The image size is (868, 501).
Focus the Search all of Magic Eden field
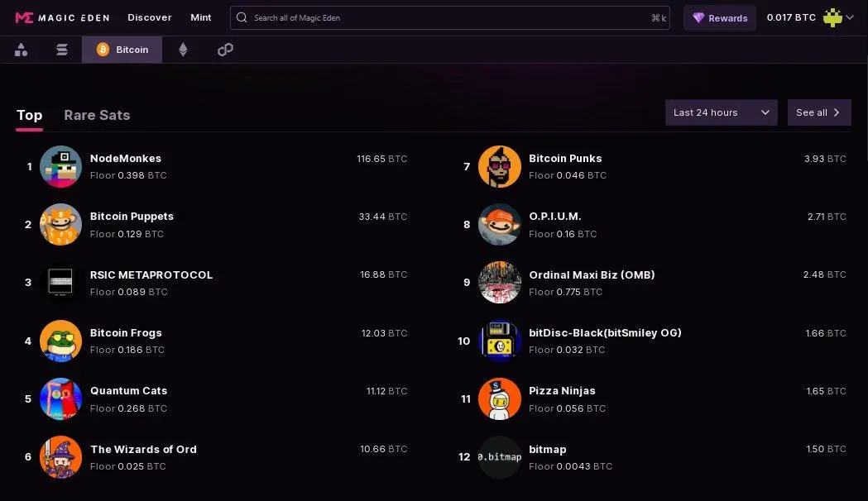(450, 17)
